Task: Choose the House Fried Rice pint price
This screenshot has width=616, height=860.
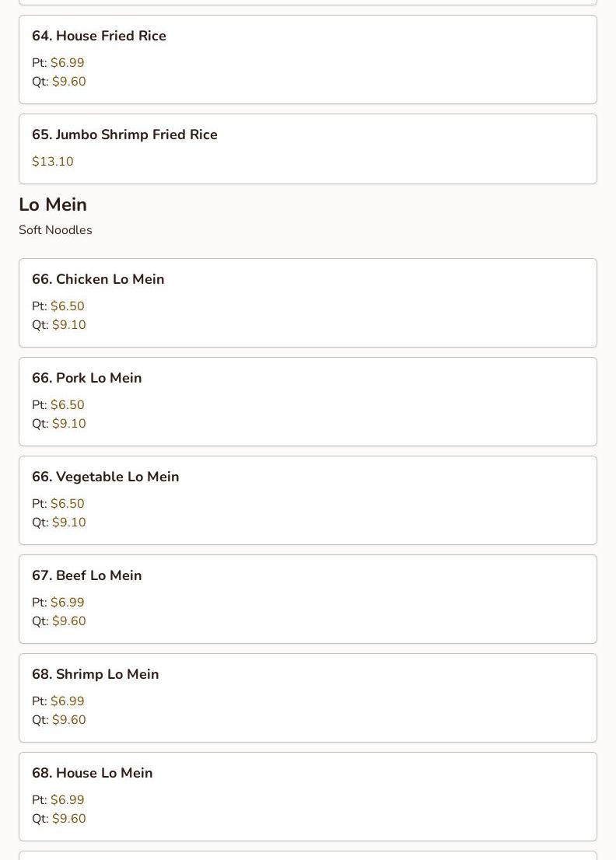Action: (x=67, y=63)
